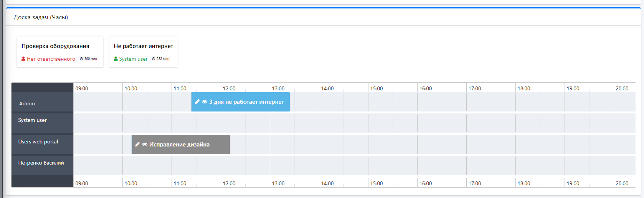Select the 'System user' row label in timeline
Viewport: 644px width, 198px height.
[32, 120]
